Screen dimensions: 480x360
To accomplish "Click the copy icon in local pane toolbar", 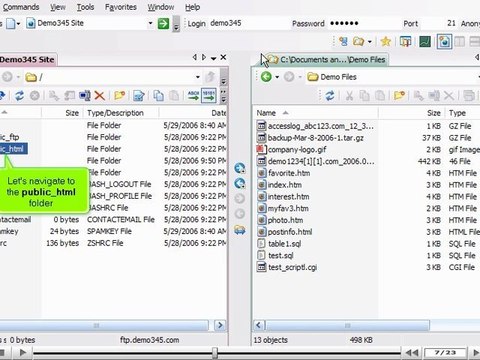I will [x=364, y=96].
